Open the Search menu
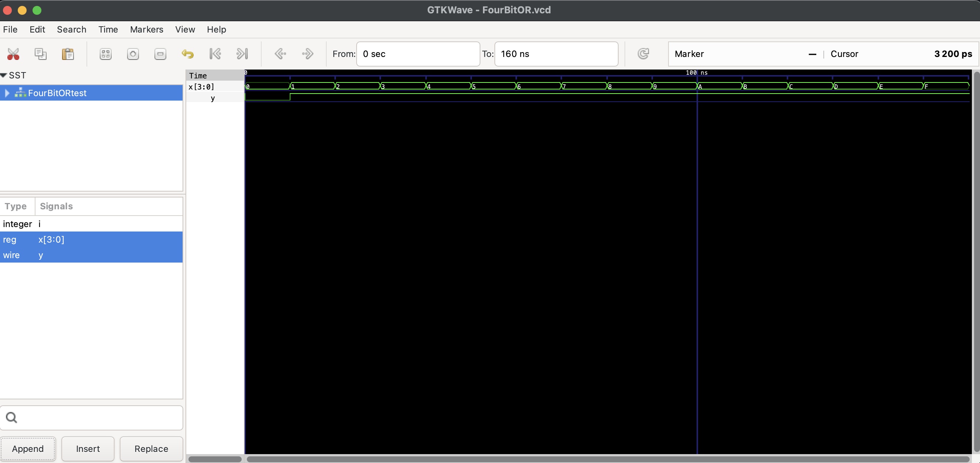The image size is (980, 463). click(72, 29)
